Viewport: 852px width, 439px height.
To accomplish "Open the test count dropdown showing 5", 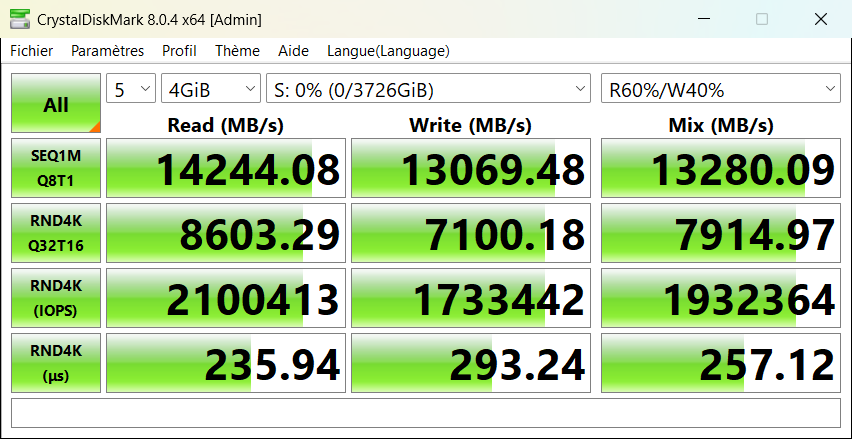I will pos(131,90).
